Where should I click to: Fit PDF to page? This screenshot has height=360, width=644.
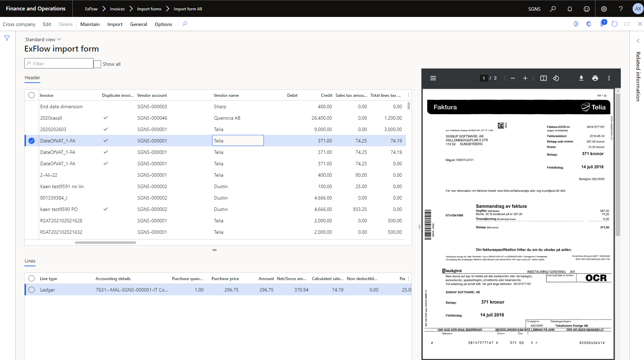click(x=544, y=78)
